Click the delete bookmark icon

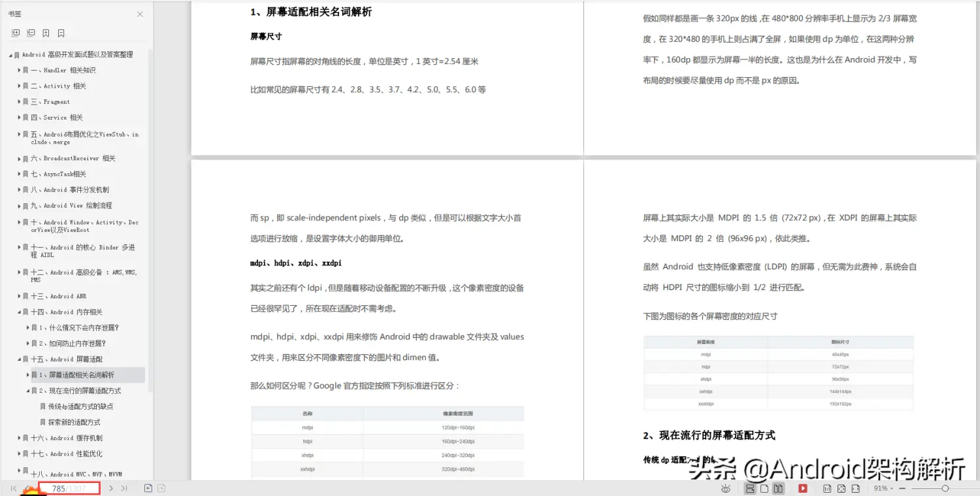coord(61,33)
